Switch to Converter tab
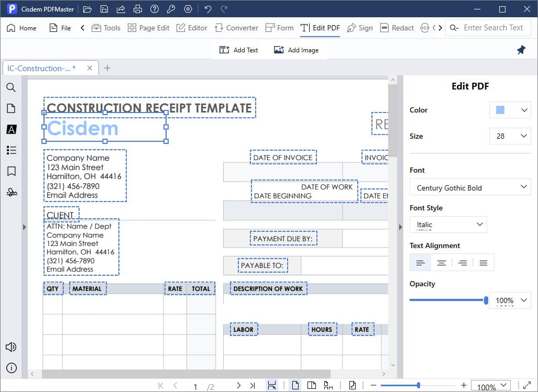Viewport: 538px width, 392px height. 236,28
